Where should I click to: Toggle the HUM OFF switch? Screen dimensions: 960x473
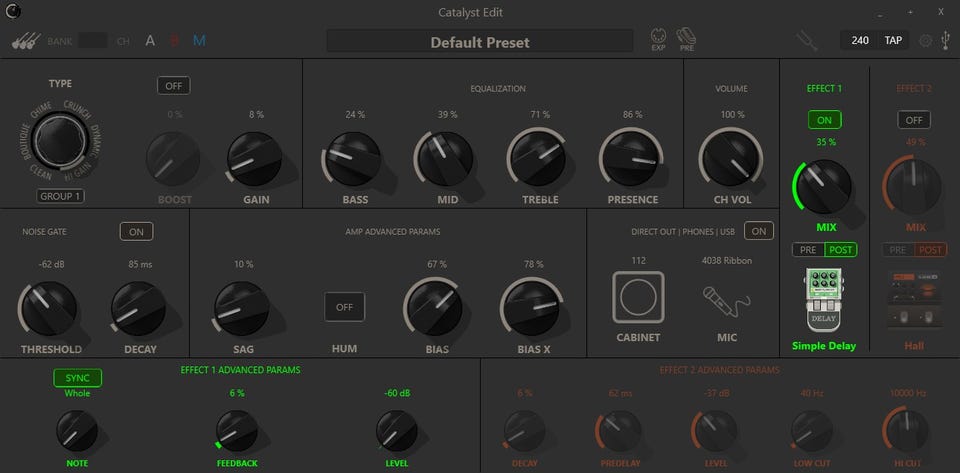click(345, 307)
